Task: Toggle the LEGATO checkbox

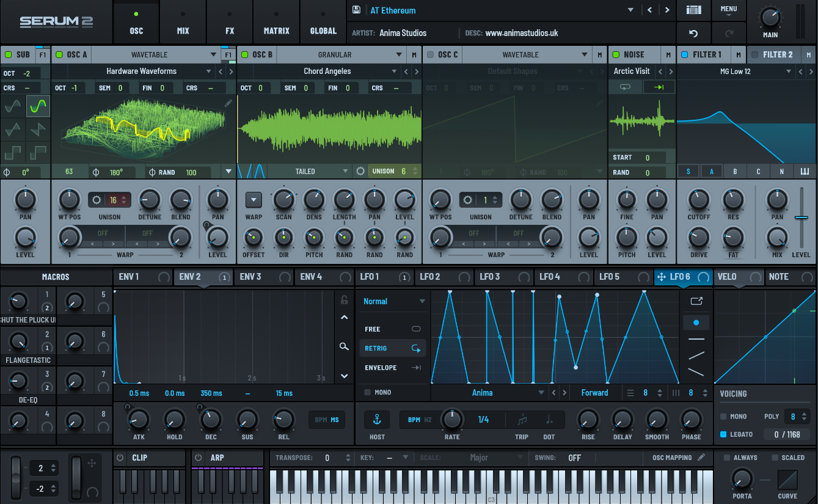Action: point(723,434)
